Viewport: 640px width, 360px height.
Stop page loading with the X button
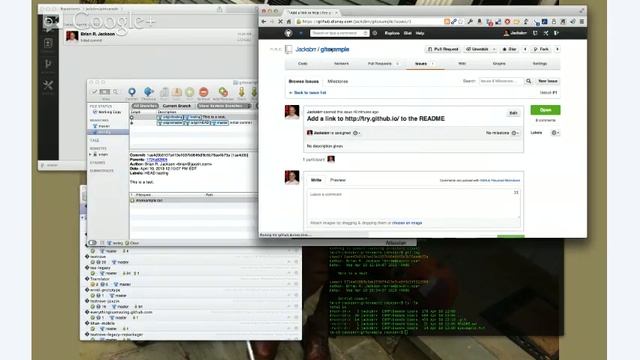coord(280,22)
